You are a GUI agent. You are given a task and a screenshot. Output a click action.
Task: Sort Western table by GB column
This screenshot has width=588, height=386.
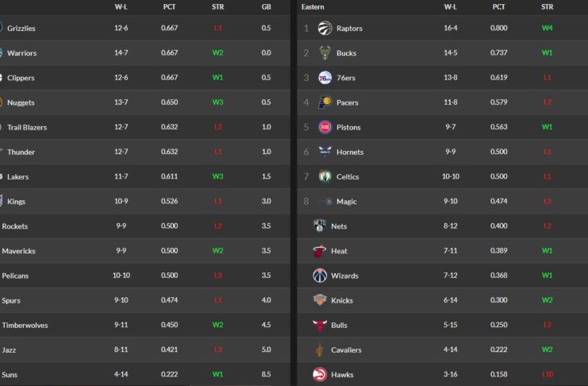coord(266,6)
